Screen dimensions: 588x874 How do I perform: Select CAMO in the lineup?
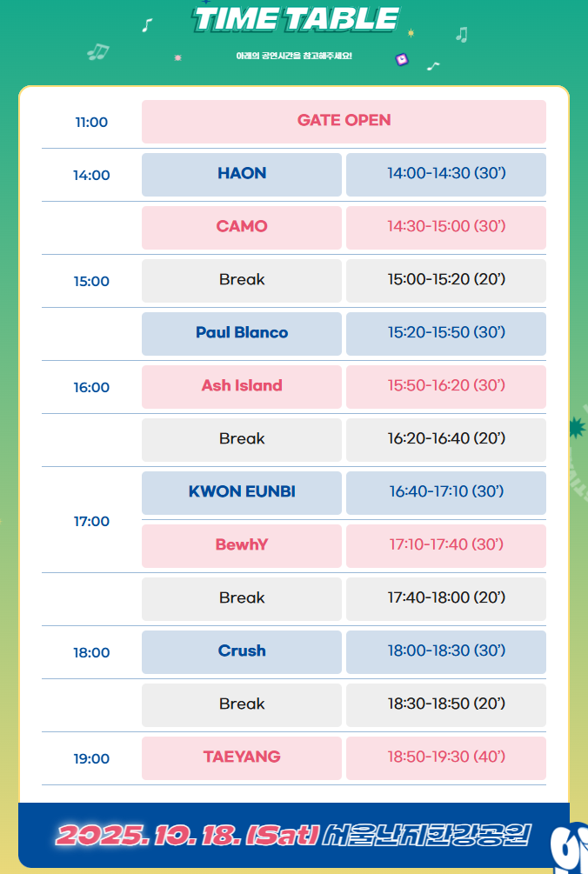coord(242,227)
